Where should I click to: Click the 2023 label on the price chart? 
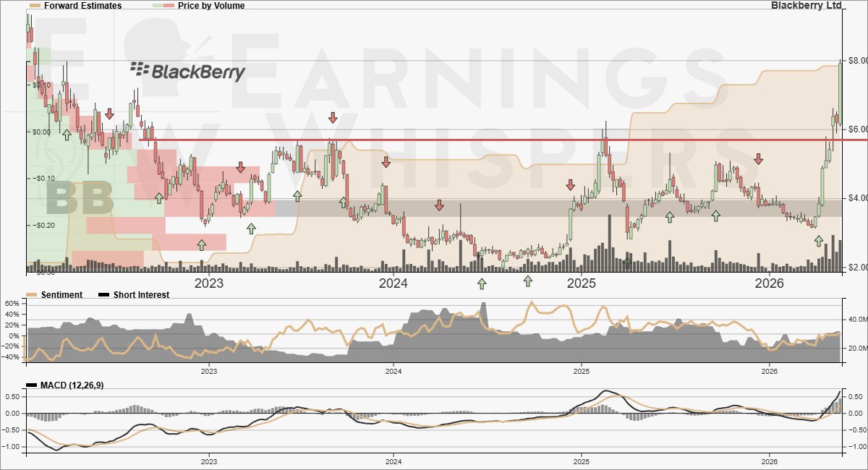click(209, 283)
